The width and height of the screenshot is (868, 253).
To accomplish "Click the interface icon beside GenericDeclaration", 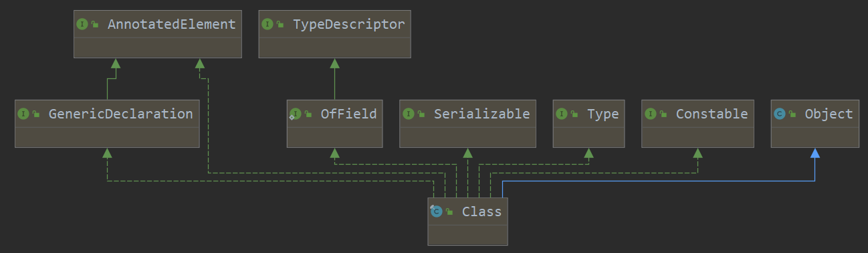I will click(23, 114).
